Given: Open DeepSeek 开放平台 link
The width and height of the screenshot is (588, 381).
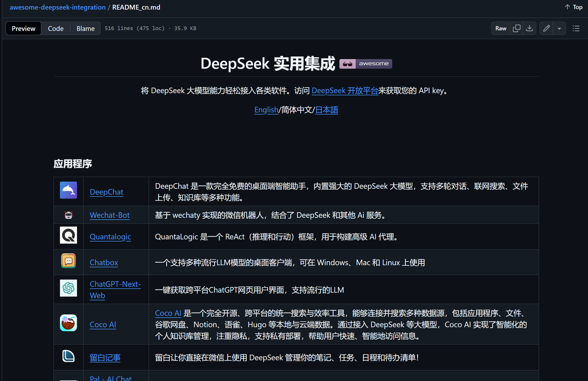Looking at the screenshot, I should [x=345, y=91].
